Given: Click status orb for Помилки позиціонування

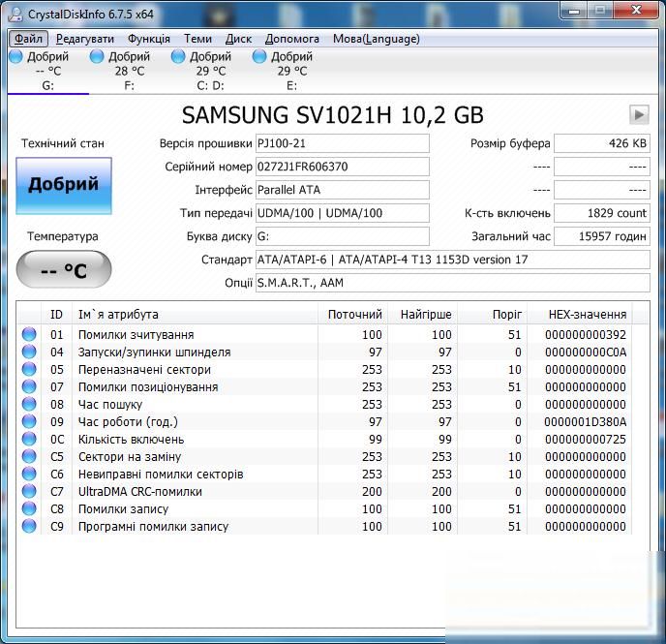Looking at the screenshot, I should (29, 386).
